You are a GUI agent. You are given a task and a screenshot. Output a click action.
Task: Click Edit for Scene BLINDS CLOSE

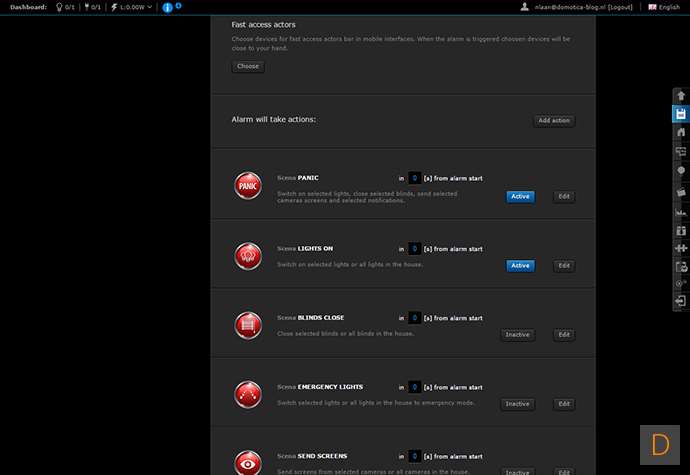(x=564, y=335)
